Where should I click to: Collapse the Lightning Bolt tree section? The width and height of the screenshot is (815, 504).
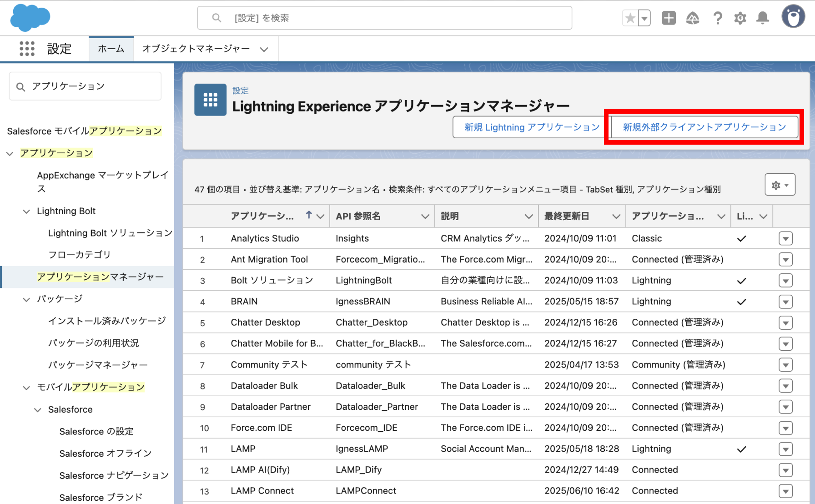26,212
